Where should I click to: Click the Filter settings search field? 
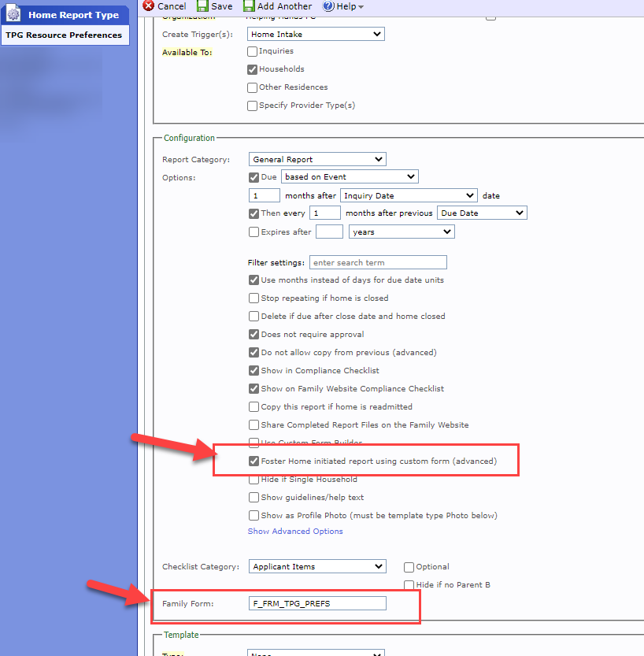(x=378, y=262)
